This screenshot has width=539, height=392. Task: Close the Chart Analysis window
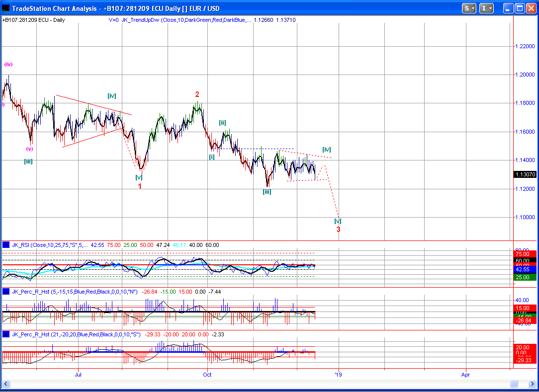click(531, 8)
